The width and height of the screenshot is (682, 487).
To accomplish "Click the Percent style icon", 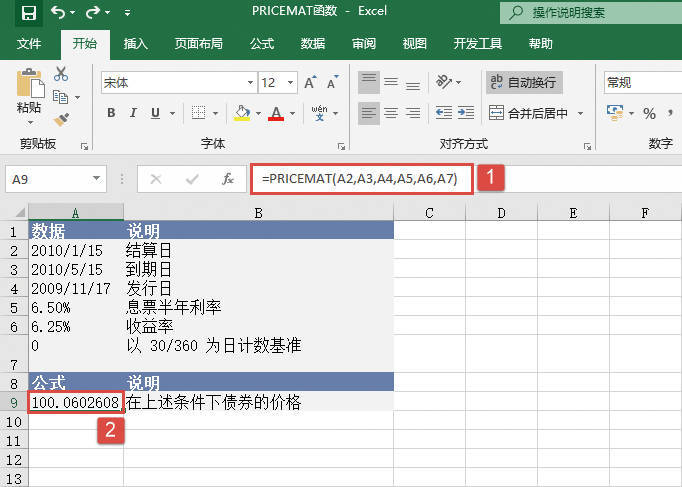I will tap(650, 113).
